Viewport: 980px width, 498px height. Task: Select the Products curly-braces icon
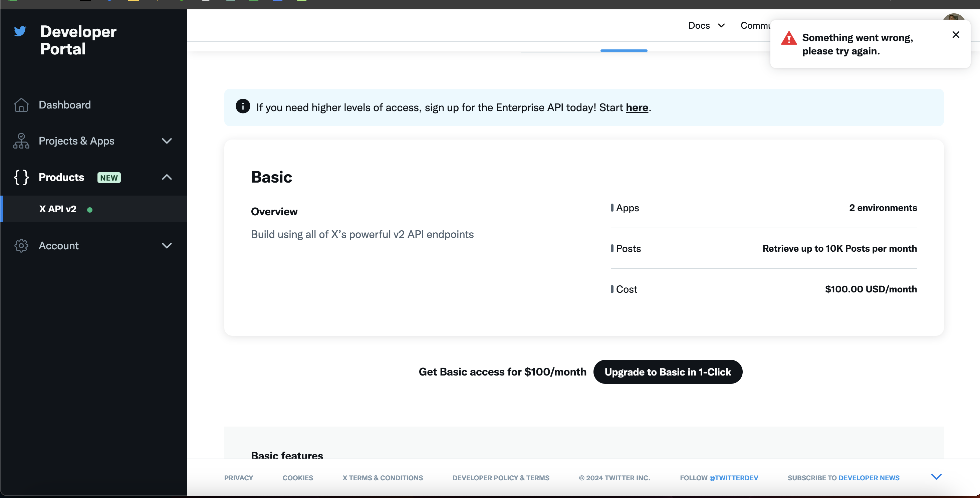[x=21, y=177]
